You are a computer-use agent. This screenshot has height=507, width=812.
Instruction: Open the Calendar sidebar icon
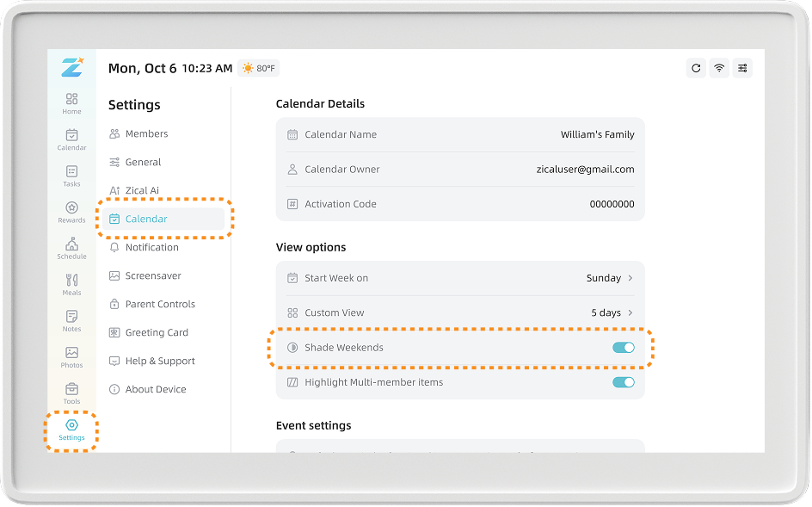[x=71, y=140]
